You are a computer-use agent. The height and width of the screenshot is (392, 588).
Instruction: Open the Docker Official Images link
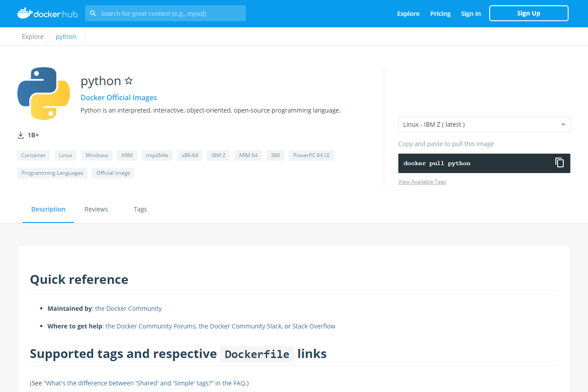119,98
